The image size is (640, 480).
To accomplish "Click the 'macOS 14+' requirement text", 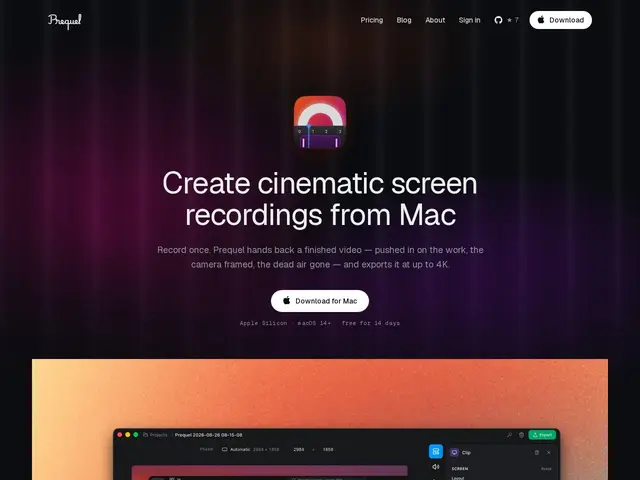I will point(314,323).
